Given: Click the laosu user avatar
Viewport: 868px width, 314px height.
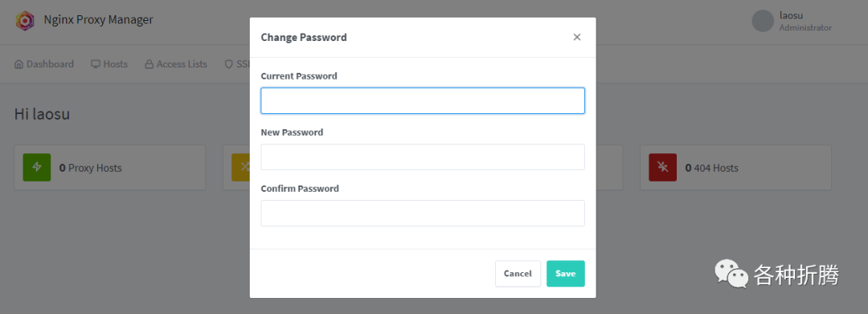Looking at the screenshot, I should pos(762,20).
